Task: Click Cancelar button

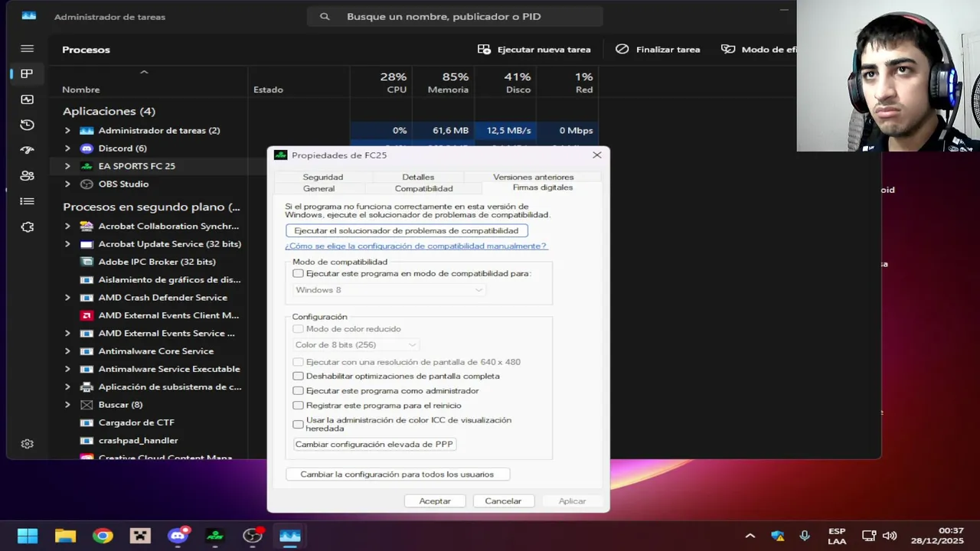Action: (x=503, y=501)
